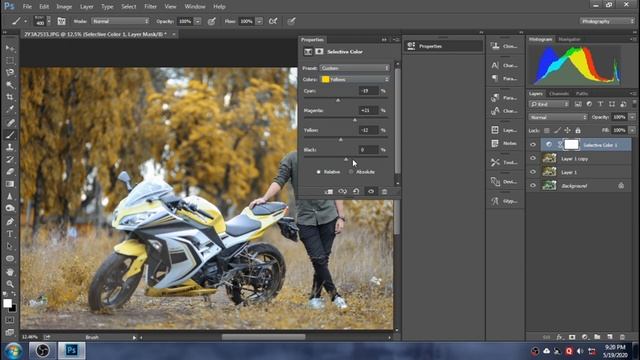Click the Black value input field
Viewport: 640px width, 360px height.
click(x=368, y=150)
